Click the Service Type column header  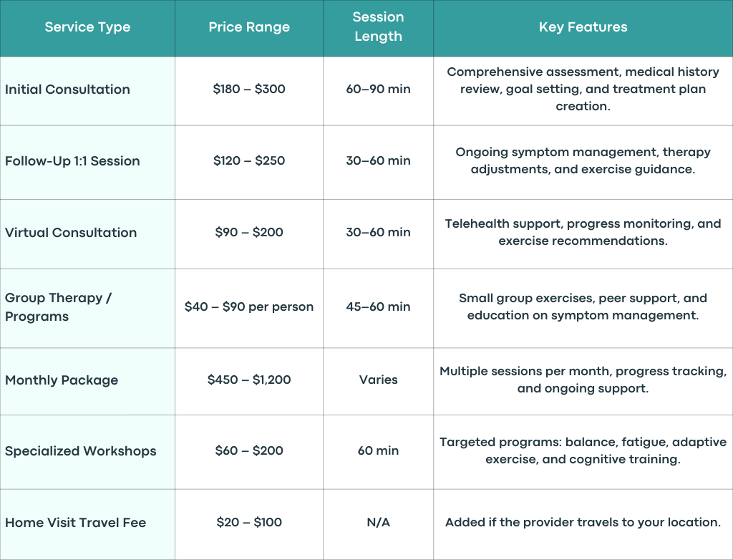coord(87,27)
